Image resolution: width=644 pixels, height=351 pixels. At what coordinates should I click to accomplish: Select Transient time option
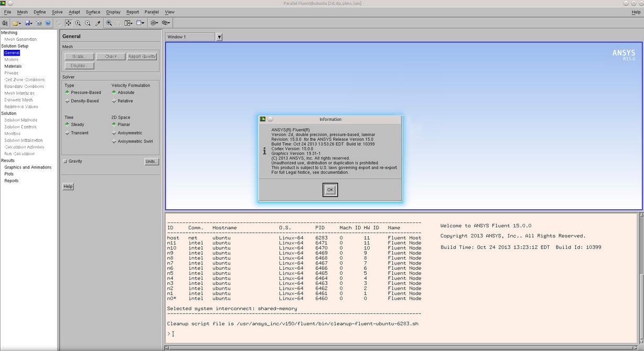coord(77,133)
